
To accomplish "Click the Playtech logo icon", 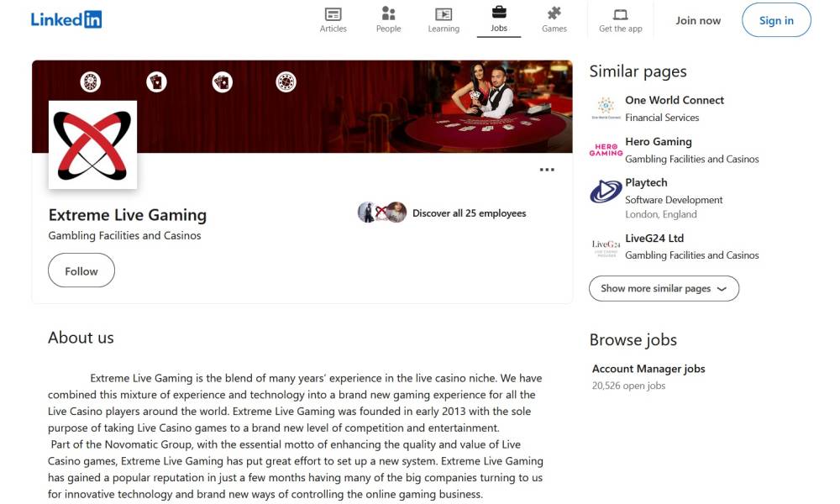I will click(606, 192).
